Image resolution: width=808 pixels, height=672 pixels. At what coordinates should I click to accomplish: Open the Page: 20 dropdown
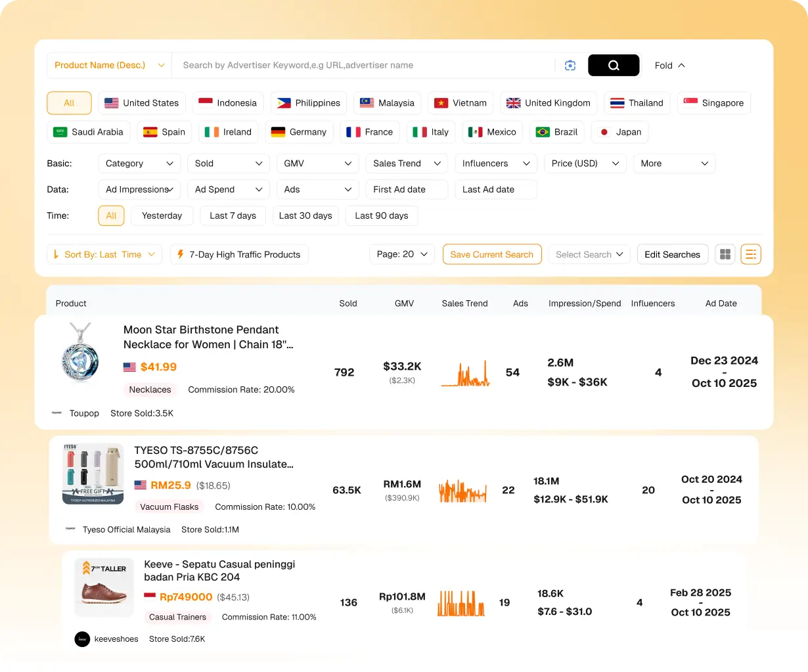(401, 254)
